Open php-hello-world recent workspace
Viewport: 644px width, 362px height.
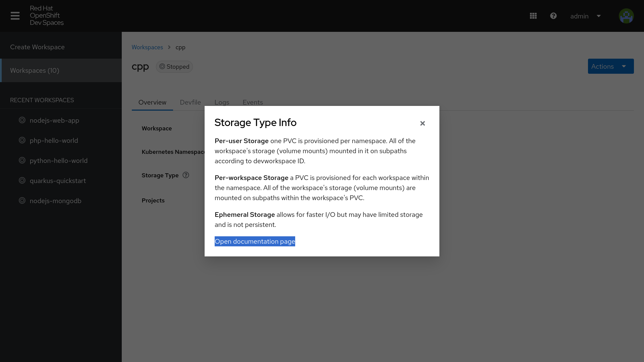[54, 140]
